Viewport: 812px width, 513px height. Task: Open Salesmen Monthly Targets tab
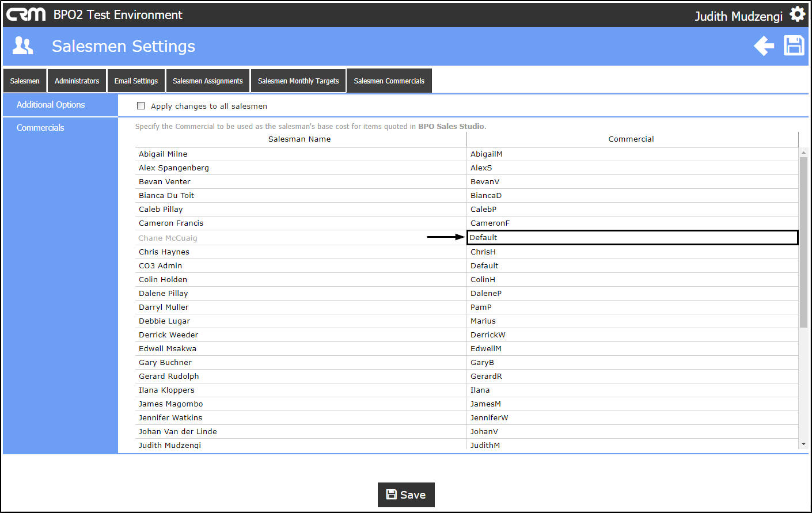(x=298, y=81)
